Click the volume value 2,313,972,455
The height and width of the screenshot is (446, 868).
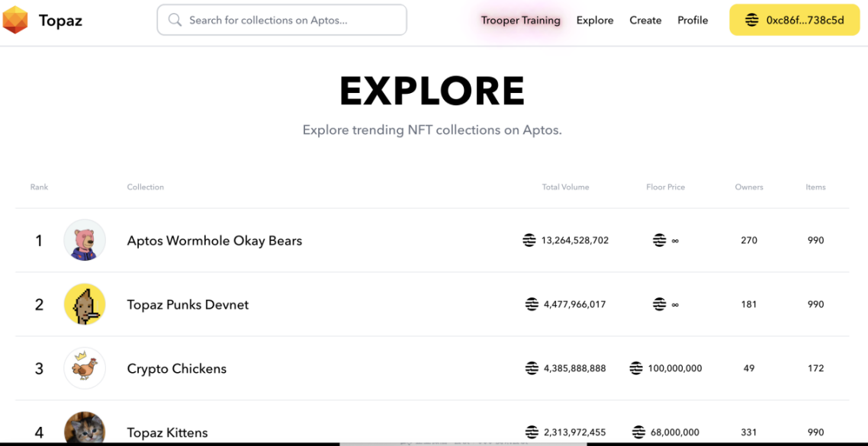(574, 433)
